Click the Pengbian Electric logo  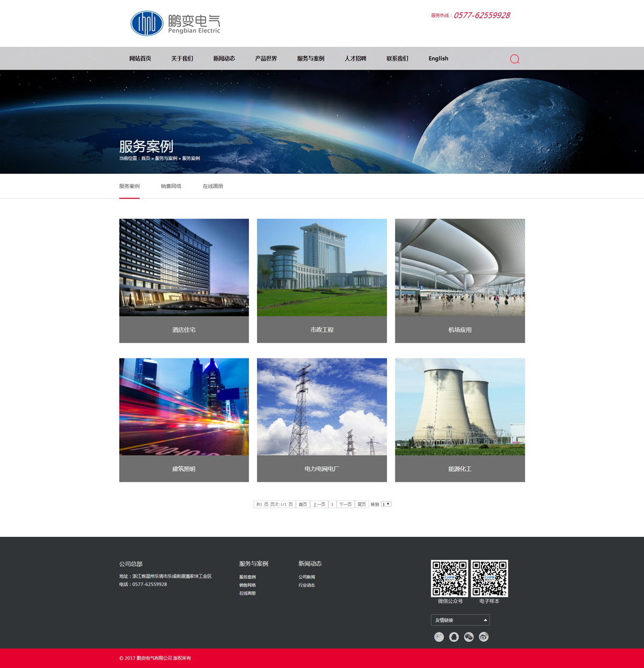175,24
